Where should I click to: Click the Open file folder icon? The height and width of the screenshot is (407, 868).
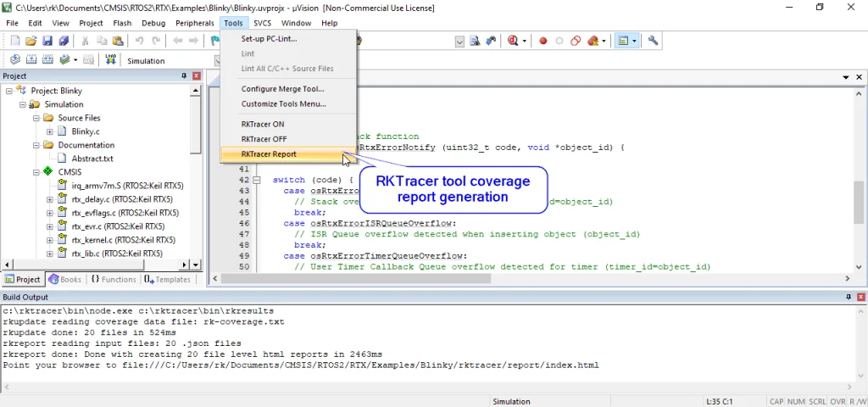pos(31,41)
